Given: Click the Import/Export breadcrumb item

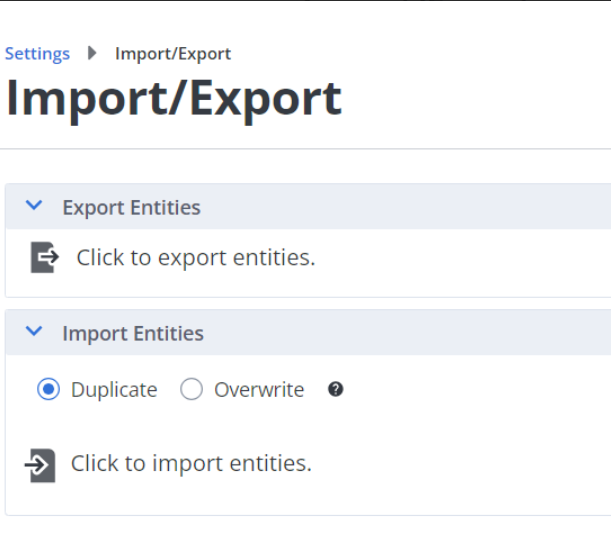Looking at the screenshot, I should [173, 54].
